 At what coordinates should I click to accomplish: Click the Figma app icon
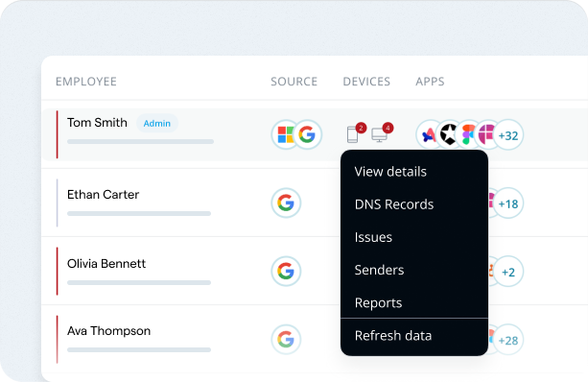coord(468,134)
